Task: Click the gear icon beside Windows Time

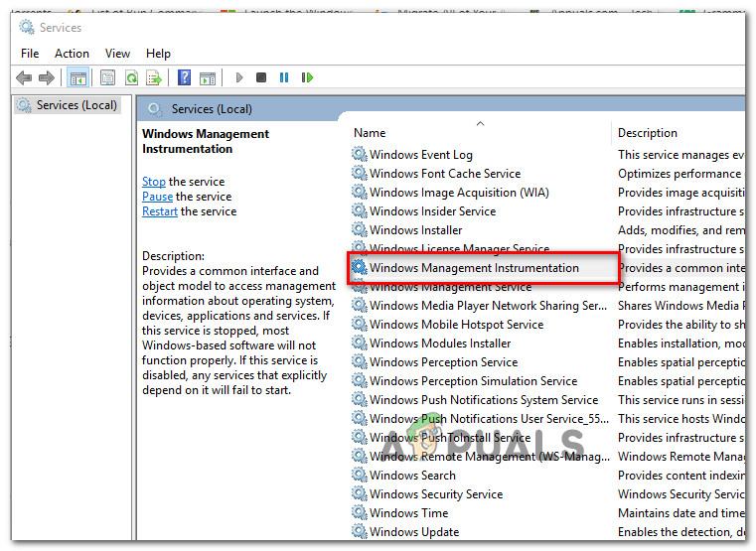Action: [x=360, y=512]
